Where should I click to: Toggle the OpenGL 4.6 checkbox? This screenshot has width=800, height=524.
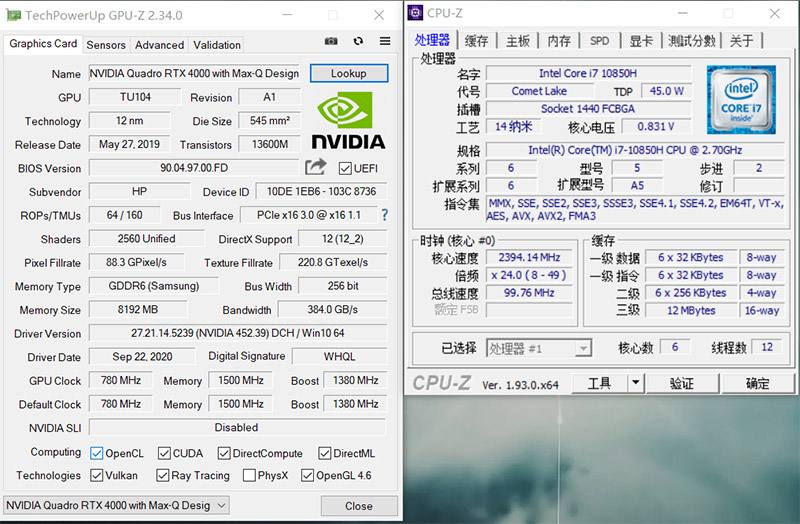tap(307, 475)
